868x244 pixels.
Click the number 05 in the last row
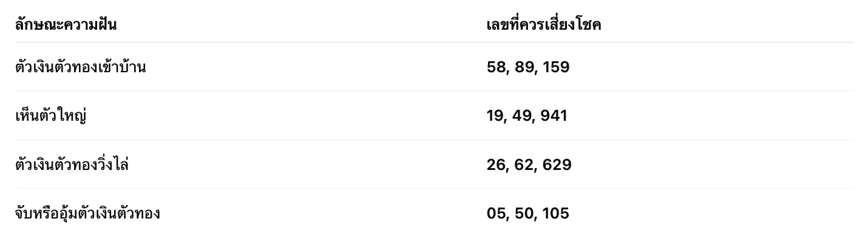(x=496, y=213)
